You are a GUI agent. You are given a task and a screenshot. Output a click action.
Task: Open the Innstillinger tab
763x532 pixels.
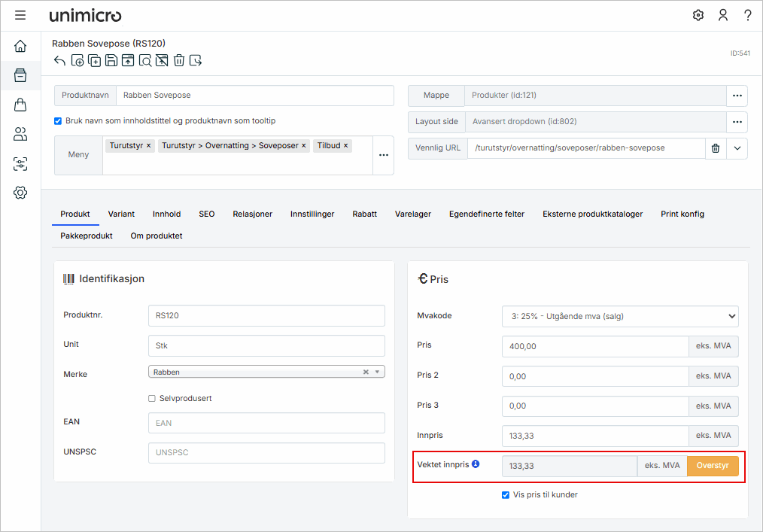click(312, 214)
